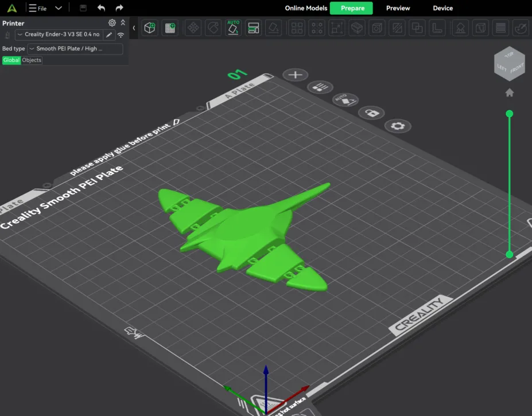532x416 pixels.
Task: Click the add model cube icon
Action: 150,28
